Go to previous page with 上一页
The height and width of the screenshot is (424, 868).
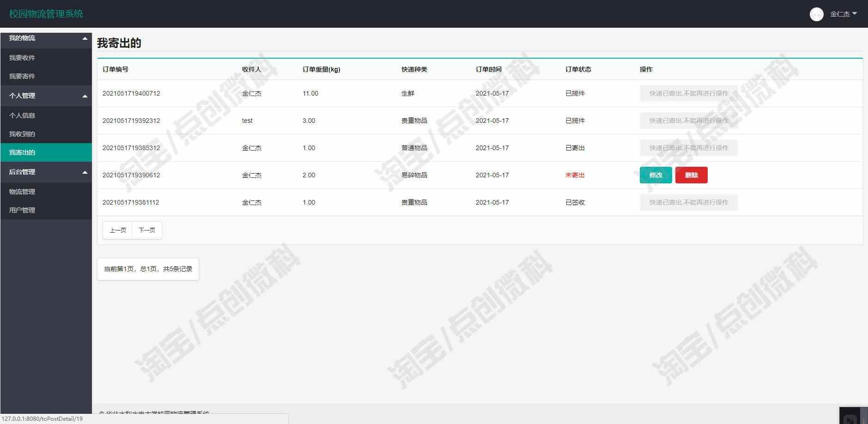tap(117, 230)
